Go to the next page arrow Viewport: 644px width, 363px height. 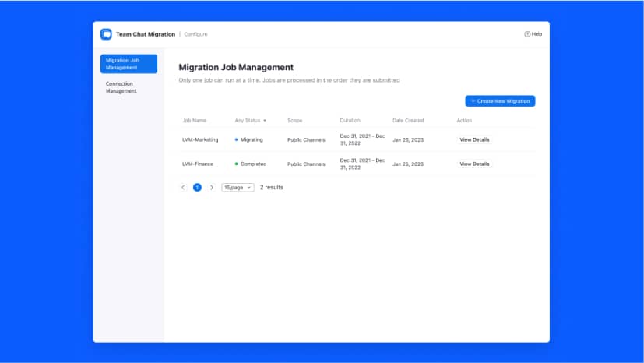pos(212,188)
